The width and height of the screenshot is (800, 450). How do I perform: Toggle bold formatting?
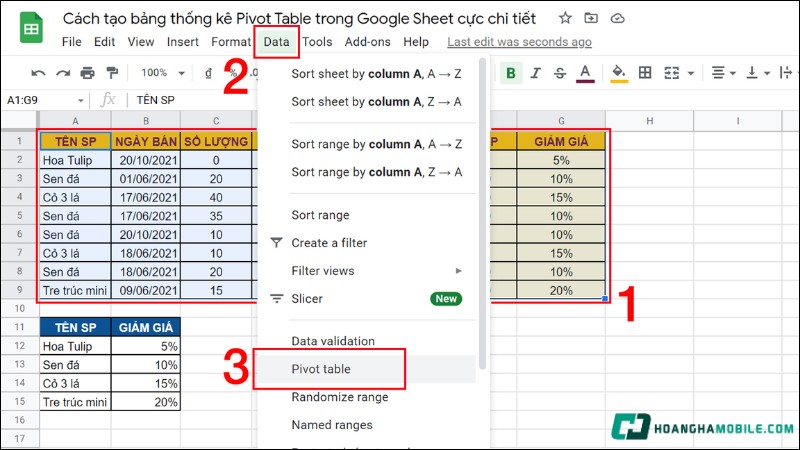click(511, 73)
